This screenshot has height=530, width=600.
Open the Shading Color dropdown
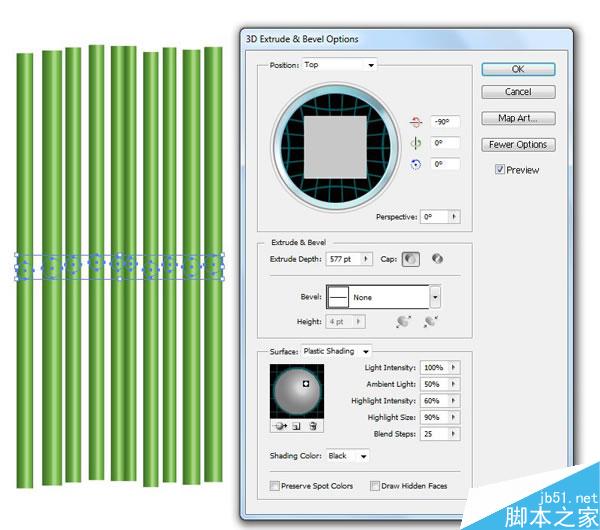click(x=347, y=456)
